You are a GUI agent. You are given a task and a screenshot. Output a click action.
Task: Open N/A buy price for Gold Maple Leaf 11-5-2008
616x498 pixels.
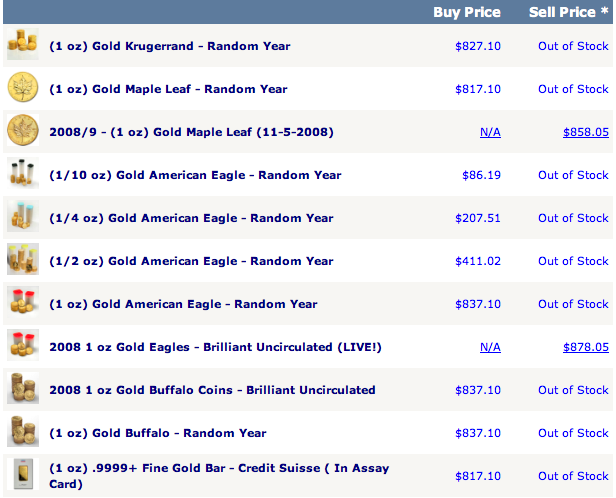tap(490, 132)
